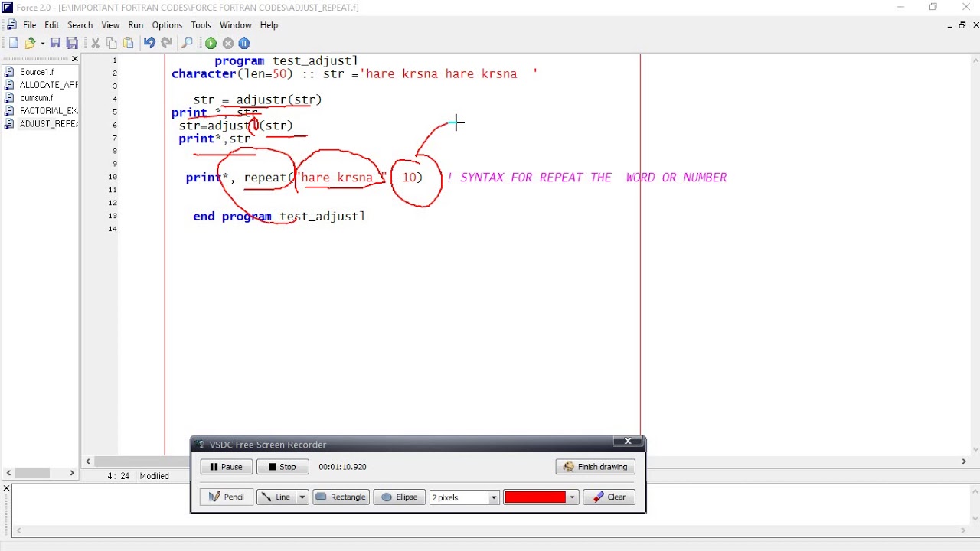Minimize the inner document window

click(949, 25)
